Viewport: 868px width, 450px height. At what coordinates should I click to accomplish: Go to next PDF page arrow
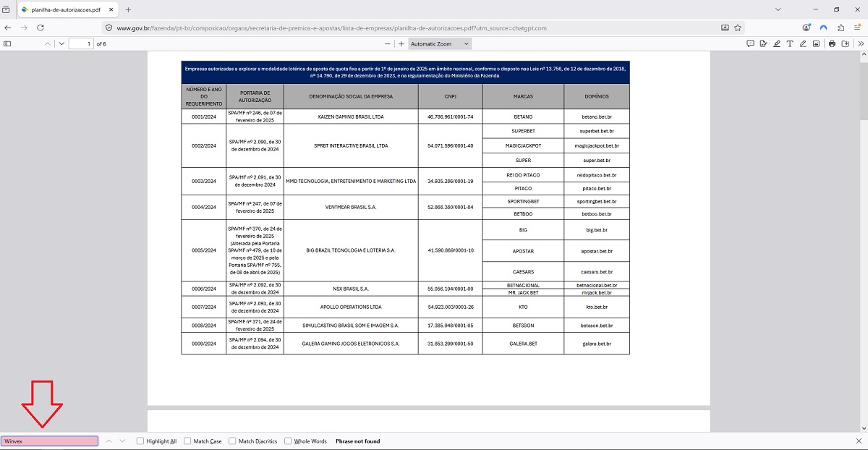[x=61, y=43]
